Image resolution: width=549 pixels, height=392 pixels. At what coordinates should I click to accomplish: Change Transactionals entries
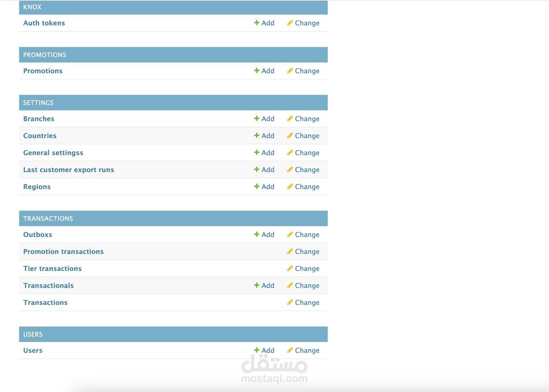[x=303, y=286]
